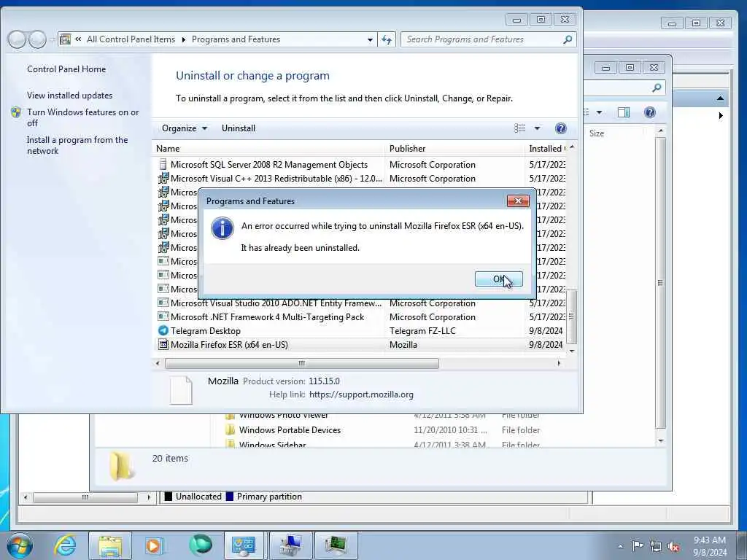Screen dimensions: 747x560
Task: Click the muted volume tray icon
Action: pyautogui.click(x=673, y=547)
